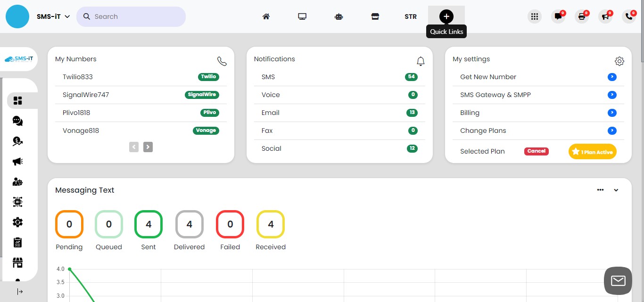Click the red Cancel plan button
The width and height of the screenshot is (644, 302).
537,151
